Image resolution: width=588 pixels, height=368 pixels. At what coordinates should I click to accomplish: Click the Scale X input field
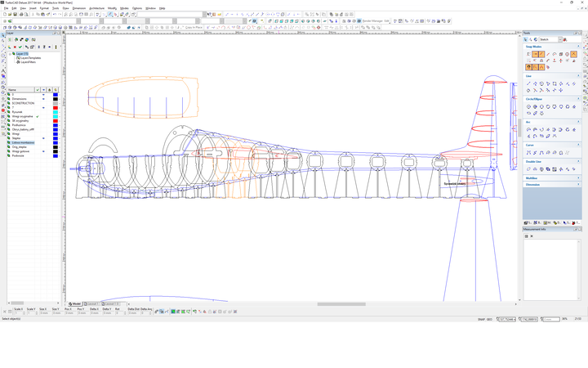(19, 312)
